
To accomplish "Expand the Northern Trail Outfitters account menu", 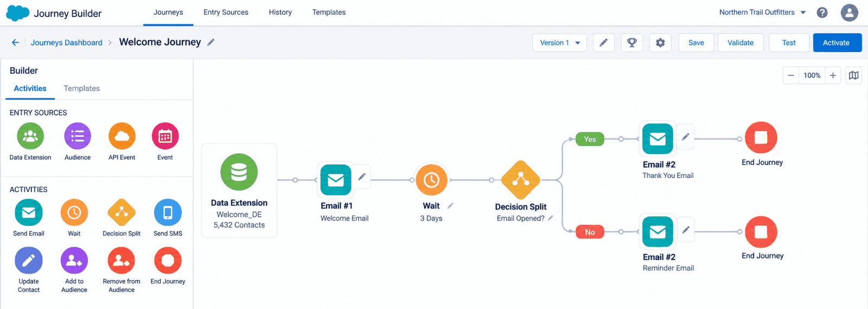I will [x=762, y=12].
